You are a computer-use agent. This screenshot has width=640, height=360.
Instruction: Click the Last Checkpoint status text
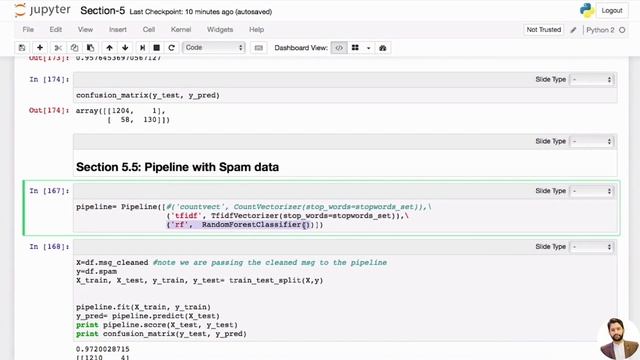tap(201, 12)
